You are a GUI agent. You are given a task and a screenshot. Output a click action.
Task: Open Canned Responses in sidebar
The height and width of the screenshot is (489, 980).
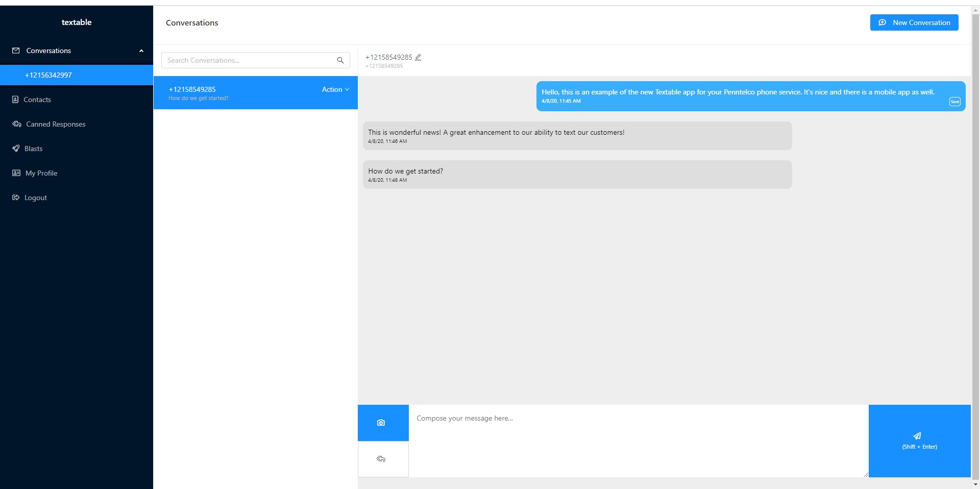pyautogui.click(x=56, y=124)
